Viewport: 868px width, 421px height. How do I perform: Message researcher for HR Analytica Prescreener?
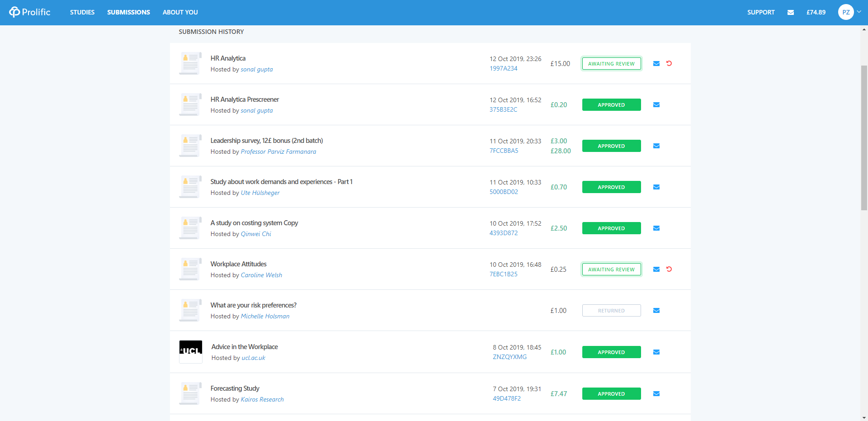pyautogui.click(x=656, y=105)
